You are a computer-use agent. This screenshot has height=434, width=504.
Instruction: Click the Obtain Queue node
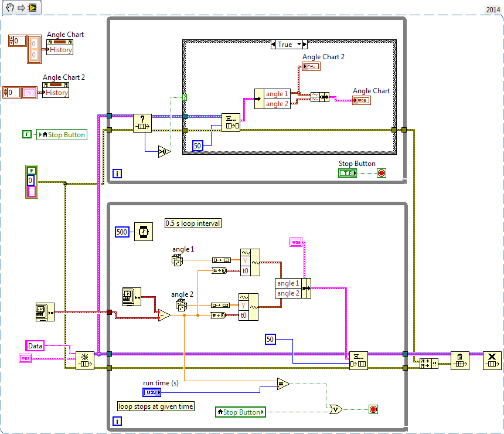[85, 361]
